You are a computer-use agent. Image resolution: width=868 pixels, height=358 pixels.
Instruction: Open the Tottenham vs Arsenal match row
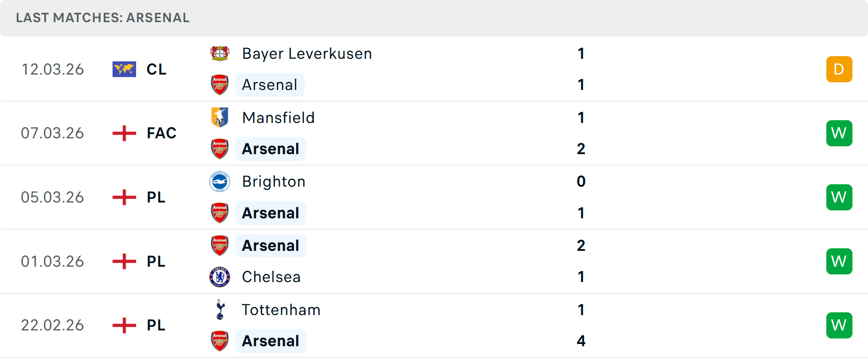point(452,325)
